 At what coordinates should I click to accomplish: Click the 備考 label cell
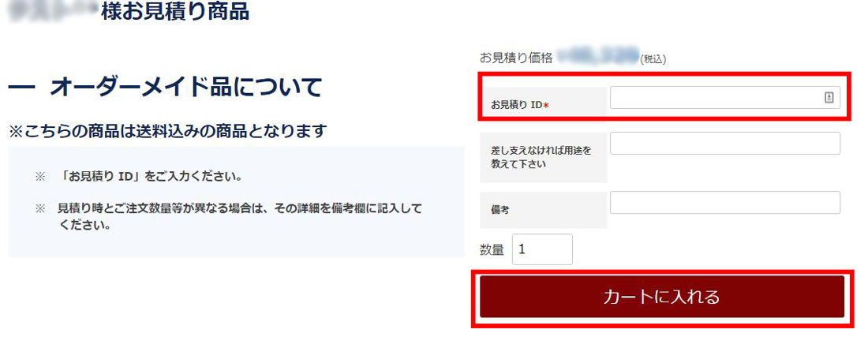543,210
